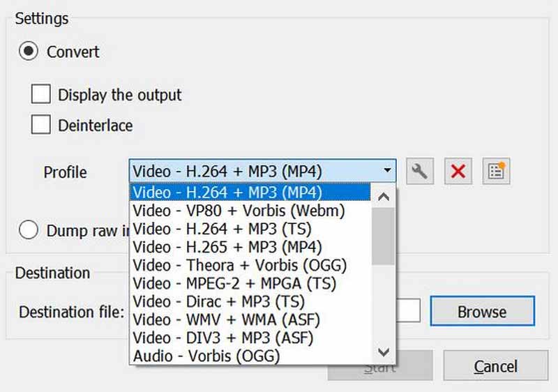
Task: Click Browse for destination file
Action: click(482, 311)
